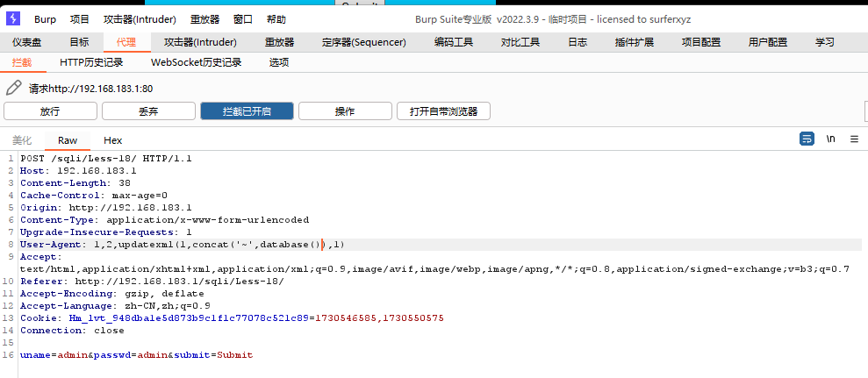This screenshot has height=378, width=868.
Task: Switch to the 重放器 main tab
Action: (280, 42)
